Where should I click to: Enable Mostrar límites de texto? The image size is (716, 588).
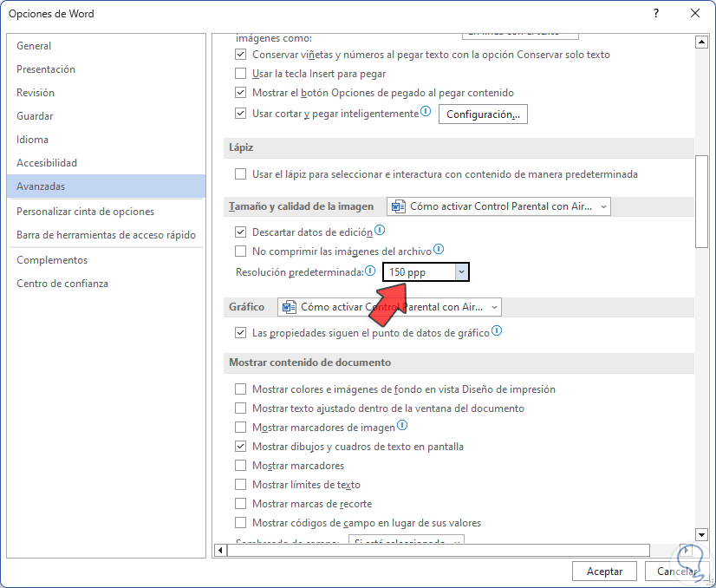(x=240, y=485)
